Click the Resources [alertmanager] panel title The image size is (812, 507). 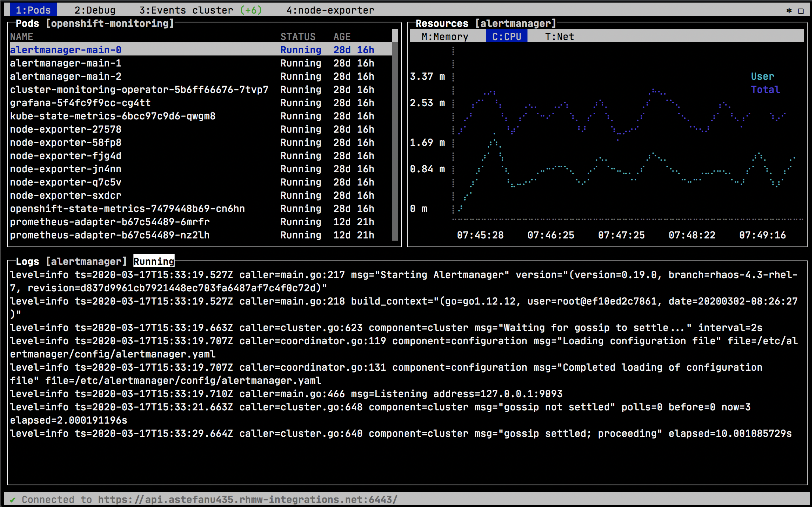(x=486, y=23)
